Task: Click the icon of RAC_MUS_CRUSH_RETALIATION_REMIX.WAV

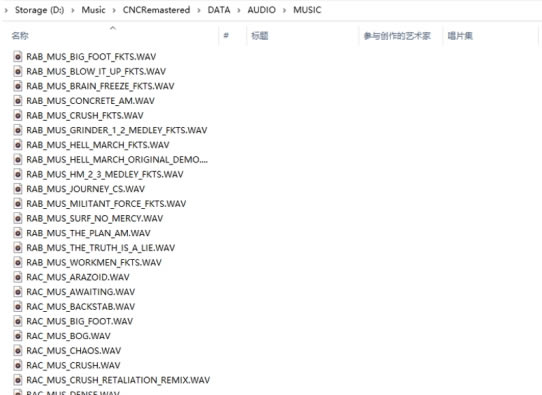Action: [x=18, y=380]
